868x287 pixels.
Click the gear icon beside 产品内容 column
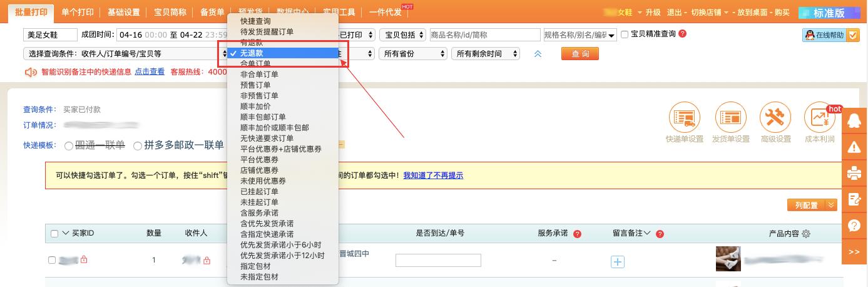(806, 234)
